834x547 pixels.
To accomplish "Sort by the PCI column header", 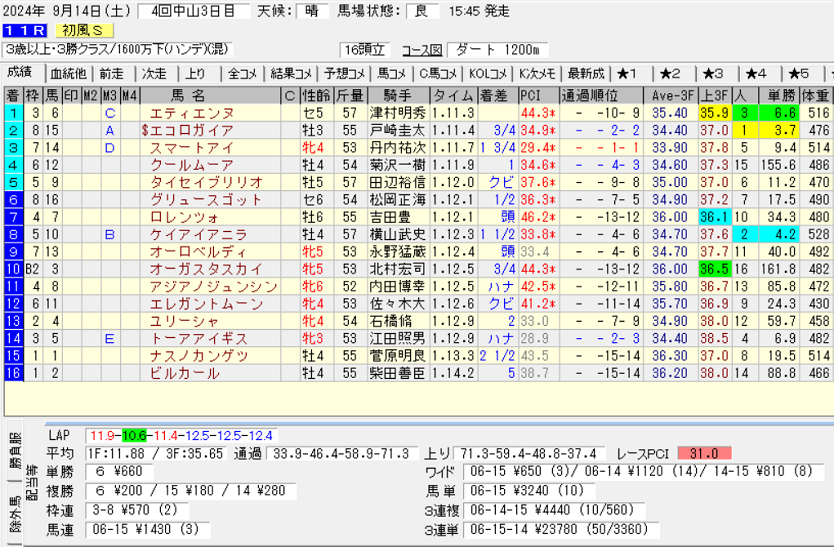I will [x=531, y=96].
